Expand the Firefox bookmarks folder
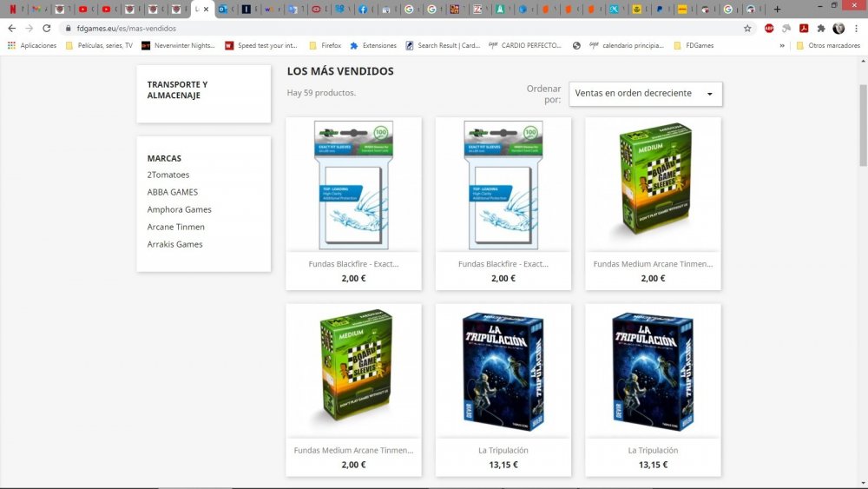This screenshot has height=489, width=868. pos(325,45)
